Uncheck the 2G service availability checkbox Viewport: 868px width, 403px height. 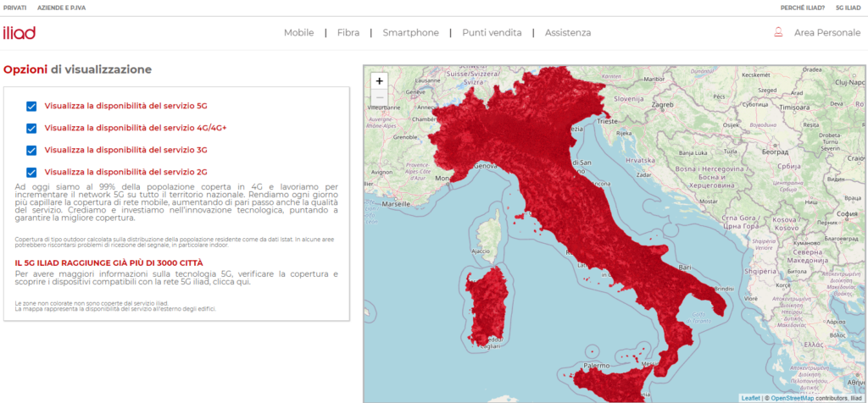pyautogui.click(x=31, y=172)
